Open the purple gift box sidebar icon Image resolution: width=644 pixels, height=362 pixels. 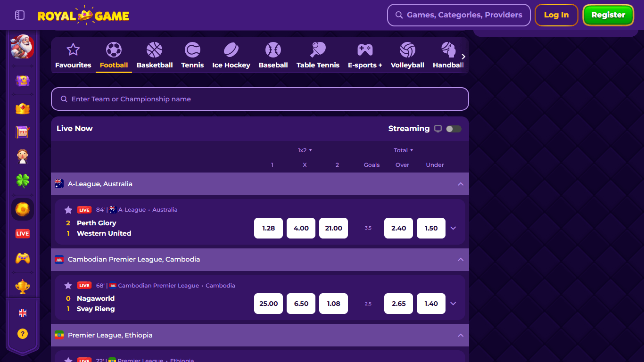point(23,81)
